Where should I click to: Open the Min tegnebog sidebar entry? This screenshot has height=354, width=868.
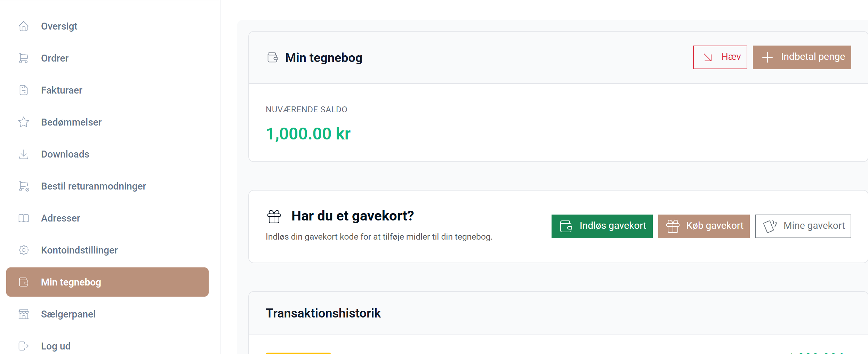point(107,282)
